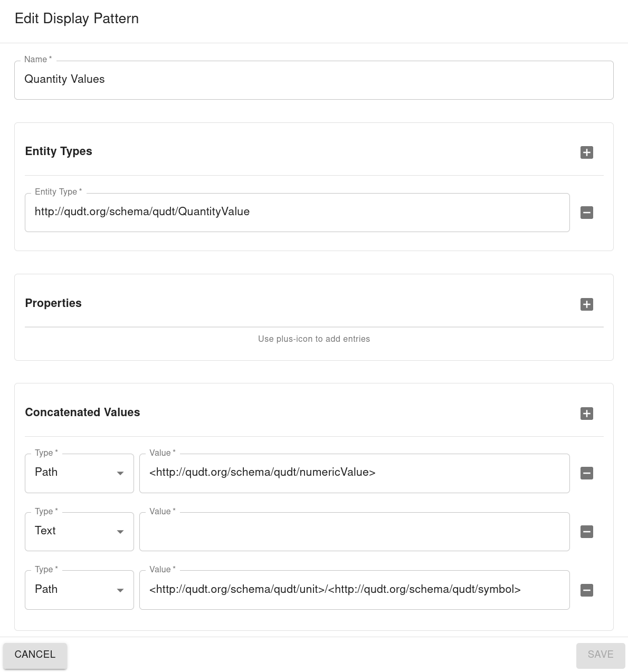Screen dimensions: 628x672
Task: Click the empty Value field in the Text row
Action: coord(355,531)
